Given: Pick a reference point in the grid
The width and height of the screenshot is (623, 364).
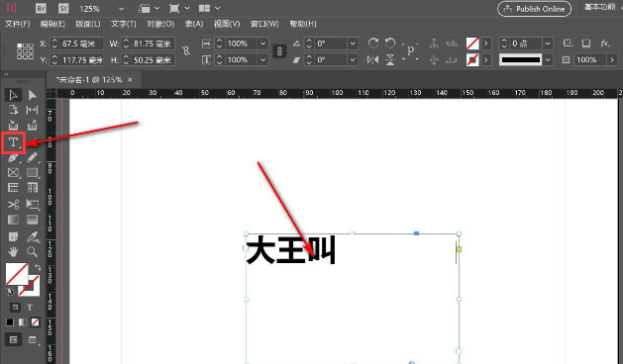Looking at the screenshot, I should click(x=25, y=51).
